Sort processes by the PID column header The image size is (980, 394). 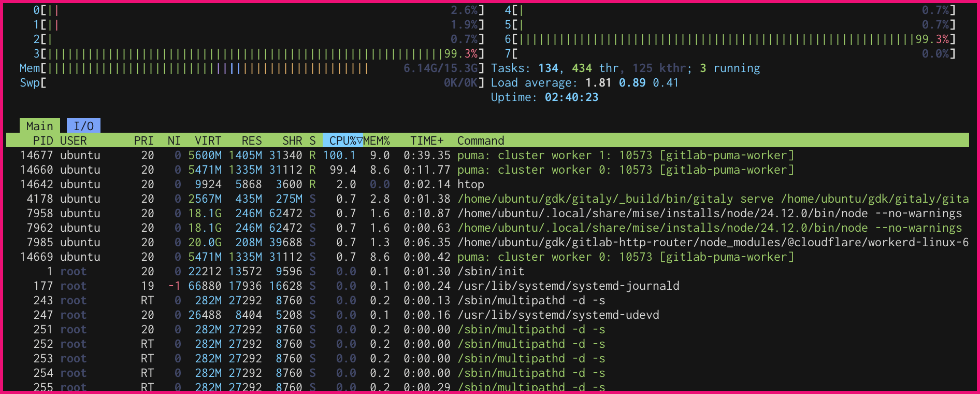pos(42,140)
